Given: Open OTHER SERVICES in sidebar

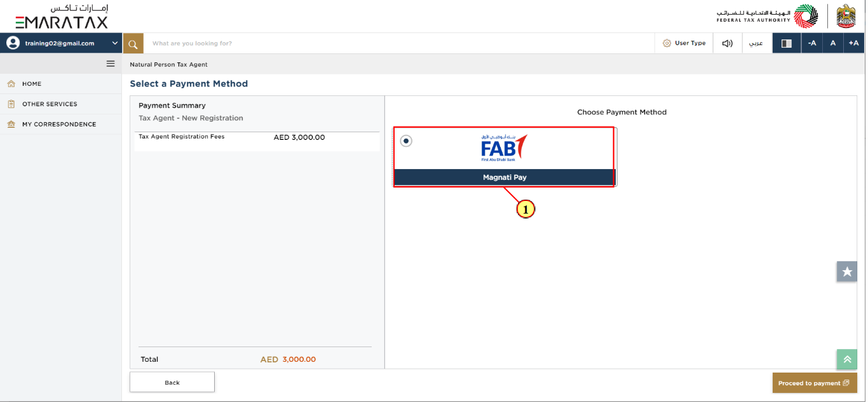Looking at the screenshot, I should click(61, 104).
